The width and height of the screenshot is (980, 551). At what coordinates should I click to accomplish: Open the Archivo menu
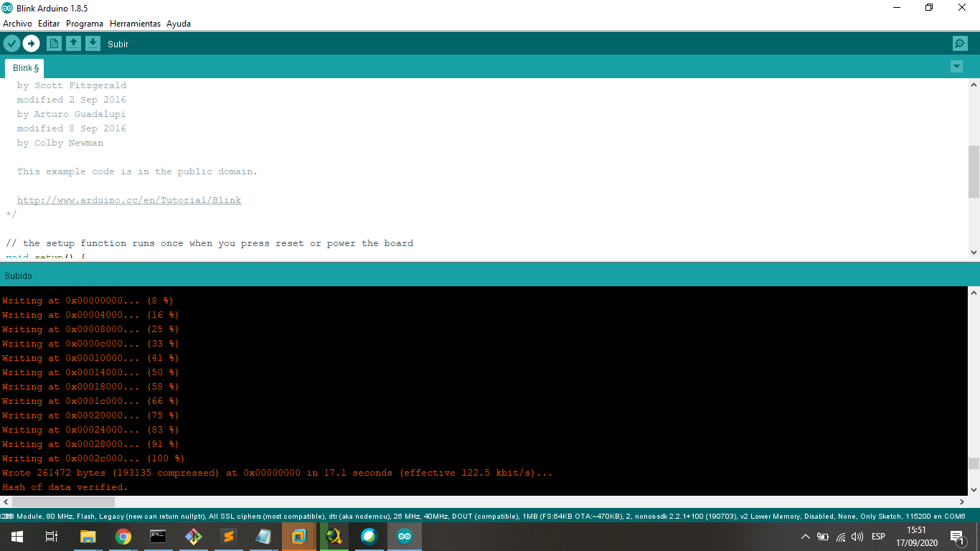[x=17, y=24]
